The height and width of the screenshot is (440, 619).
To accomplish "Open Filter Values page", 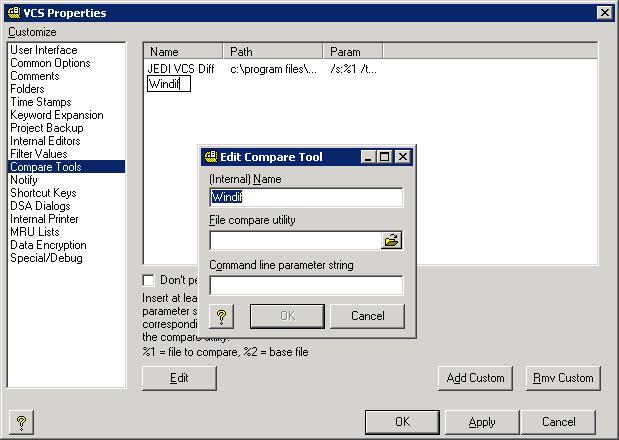I will [x=66, y=154].
